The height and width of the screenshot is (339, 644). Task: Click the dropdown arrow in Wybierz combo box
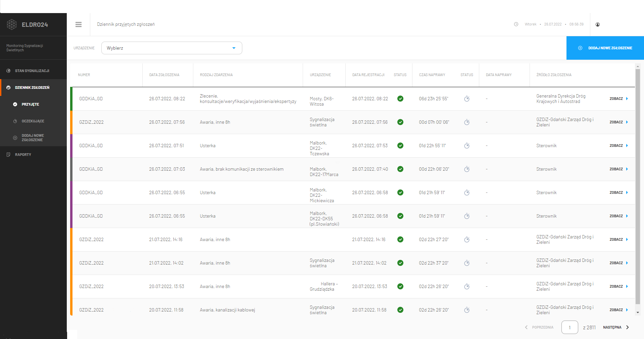(234, 48)
